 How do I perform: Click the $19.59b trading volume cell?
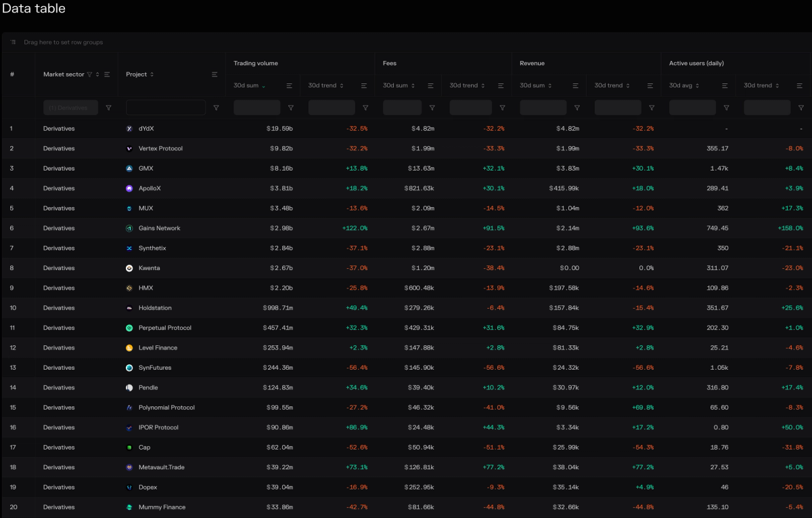tap(279, 129)
